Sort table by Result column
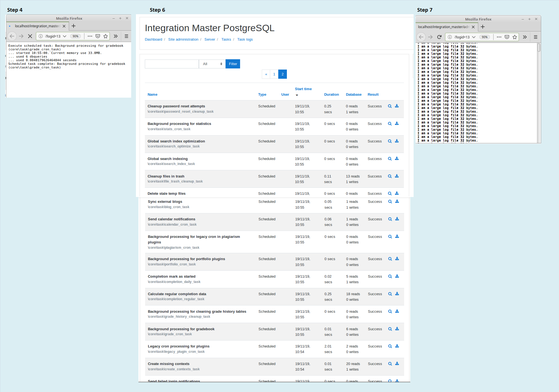The image size is (559, 392). [373, 95]
